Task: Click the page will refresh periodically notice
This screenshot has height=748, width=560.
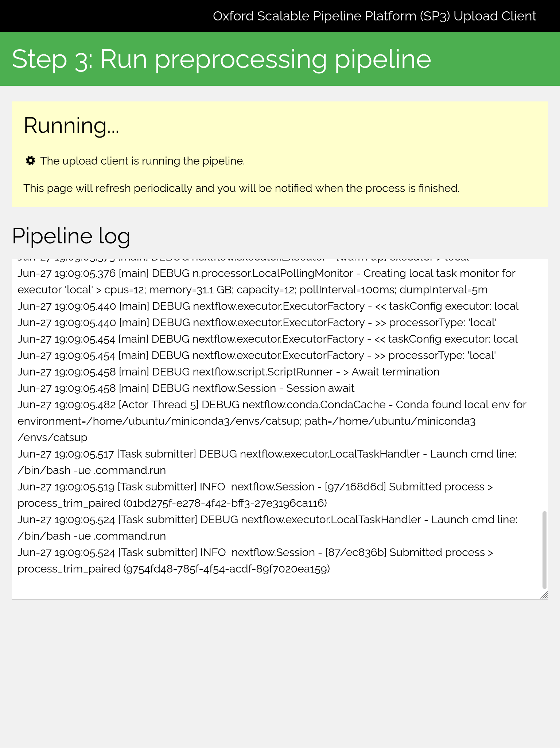Action: click(241, 188)
